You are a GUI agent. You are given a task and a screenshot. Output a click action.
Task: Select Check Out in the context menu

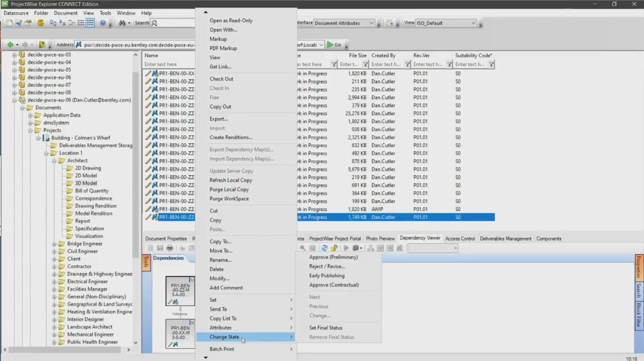coord(221,79)
